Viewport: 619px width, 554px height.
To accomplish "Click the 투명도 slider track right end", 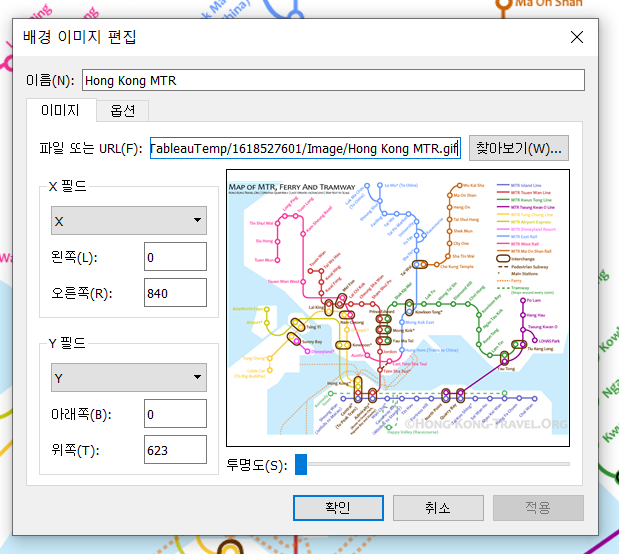I will tap(567, 464).
